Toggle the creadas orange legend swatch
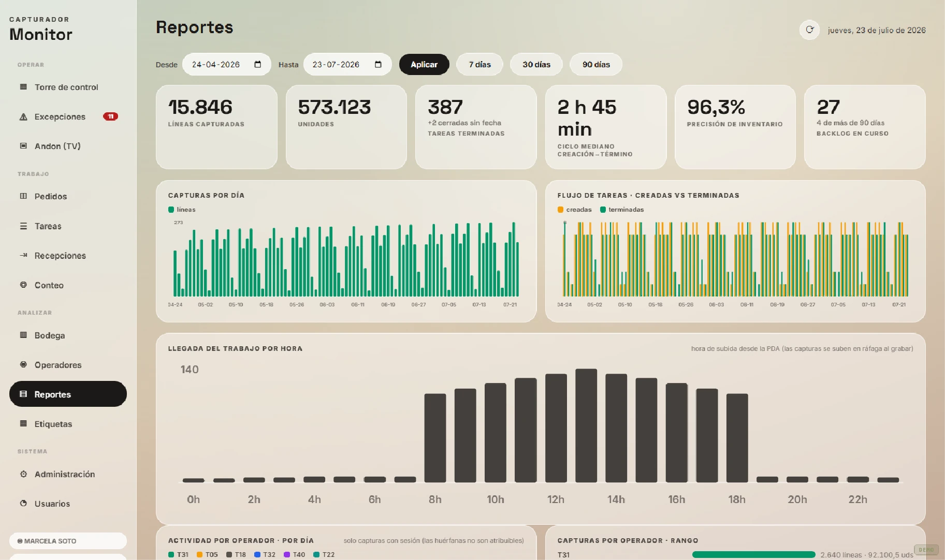This screenshot has width=945, height=560. [560, 210]
